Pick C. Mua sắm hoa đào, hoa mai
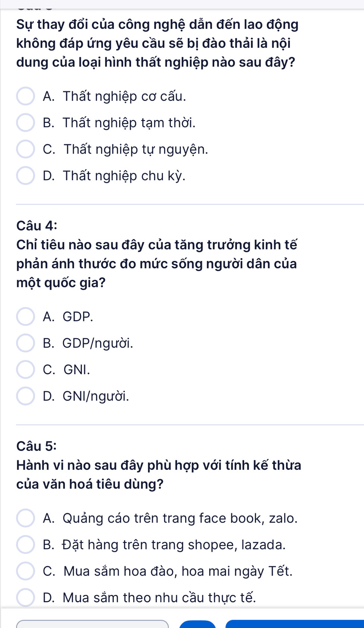The width and height of the screenshot is (364, 628). (26, 571)
